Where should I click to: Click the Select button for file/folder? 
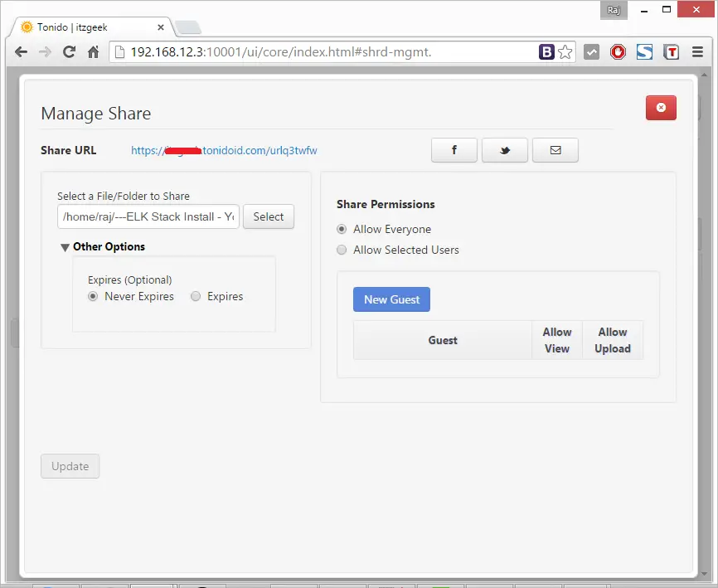269,216
